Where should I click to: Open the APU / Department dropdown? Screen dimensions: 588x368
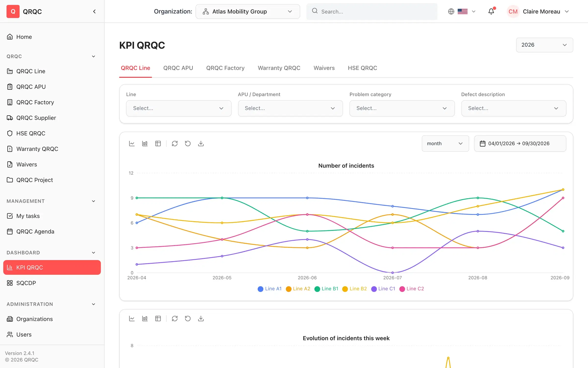pyautogui.click(x=290, y=108)
